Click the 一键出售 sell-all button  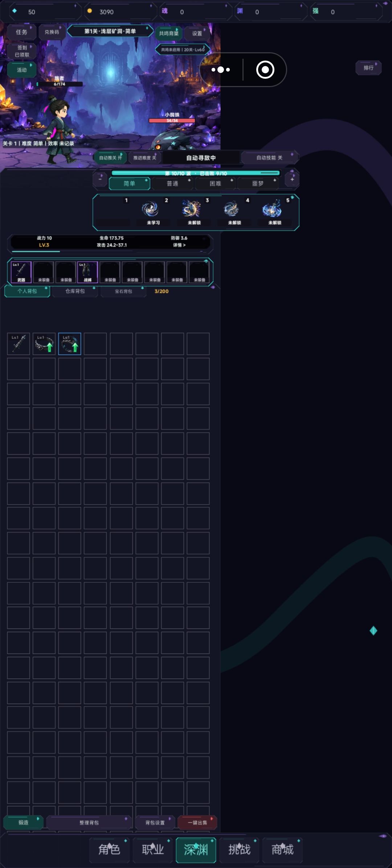197,823
